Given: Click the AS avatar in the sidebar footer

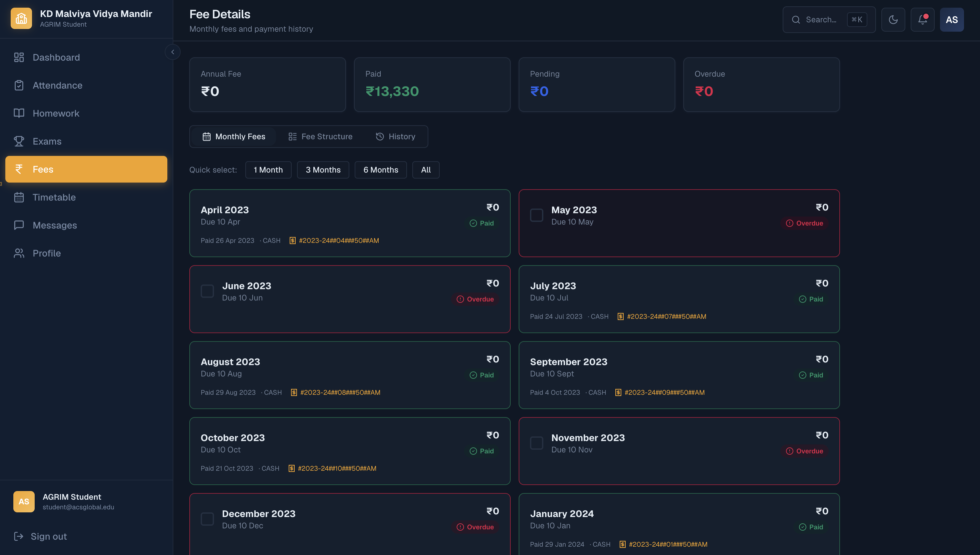Looking at the screenshot, I should (x=24, y=502).
